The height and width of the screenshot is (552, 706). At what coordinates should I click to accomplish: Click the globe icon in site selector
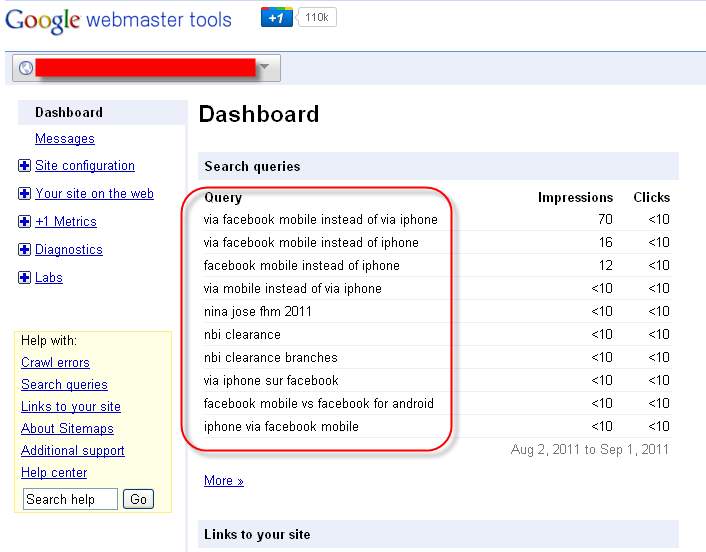click(x=26, y=68)
